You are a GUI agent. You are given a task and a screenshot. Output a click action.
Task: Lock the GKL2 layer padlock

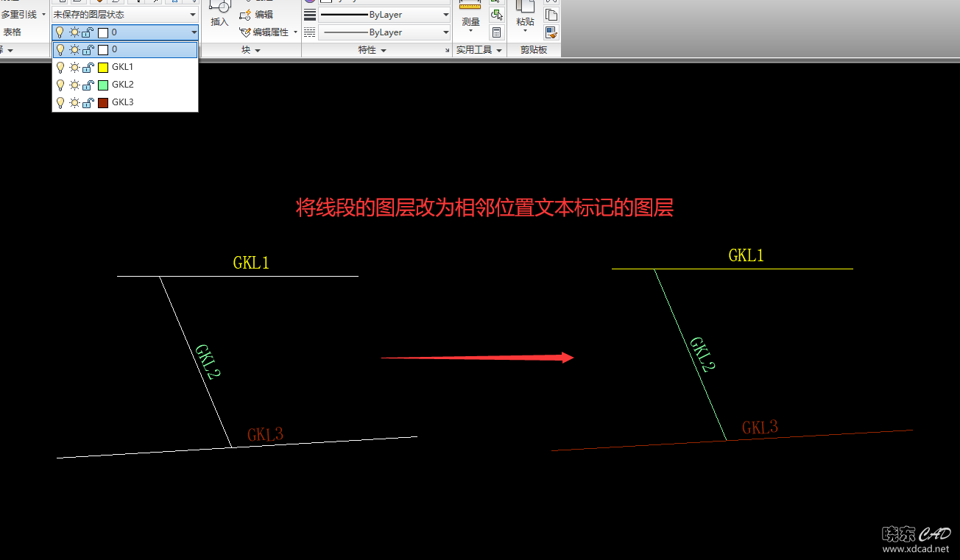pos(88,85)
